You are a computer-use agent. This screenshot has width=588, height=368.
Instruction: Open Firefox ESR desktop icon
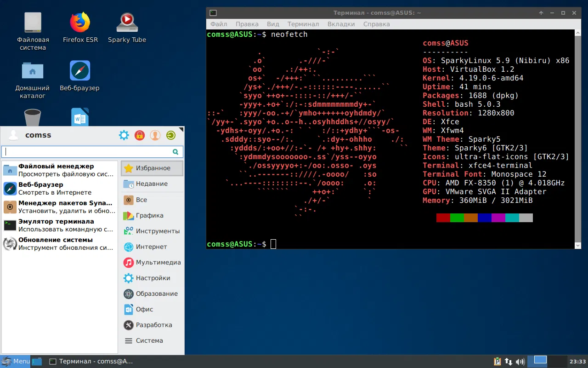[80, 28]
